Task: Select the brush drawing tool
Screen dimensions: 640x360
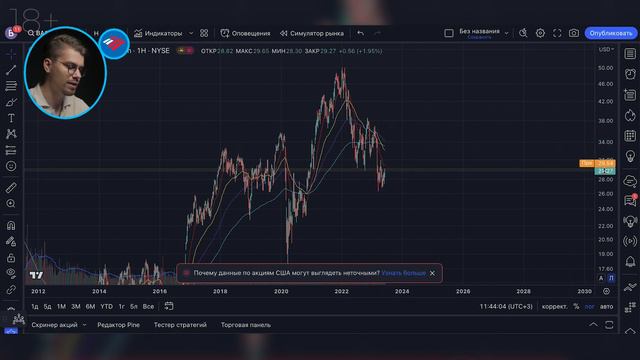Action: pos(11,102)
